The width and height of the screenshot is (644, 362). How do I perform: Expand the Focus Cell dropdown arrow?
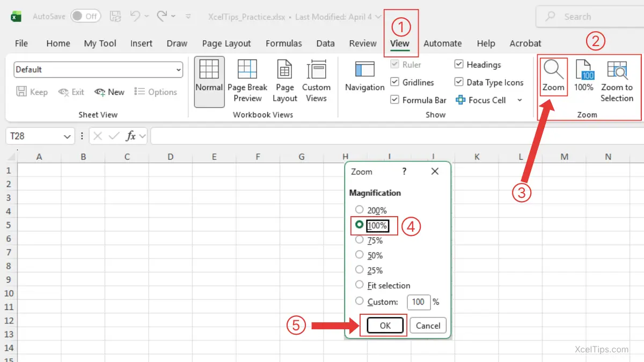tap(519, 100)
